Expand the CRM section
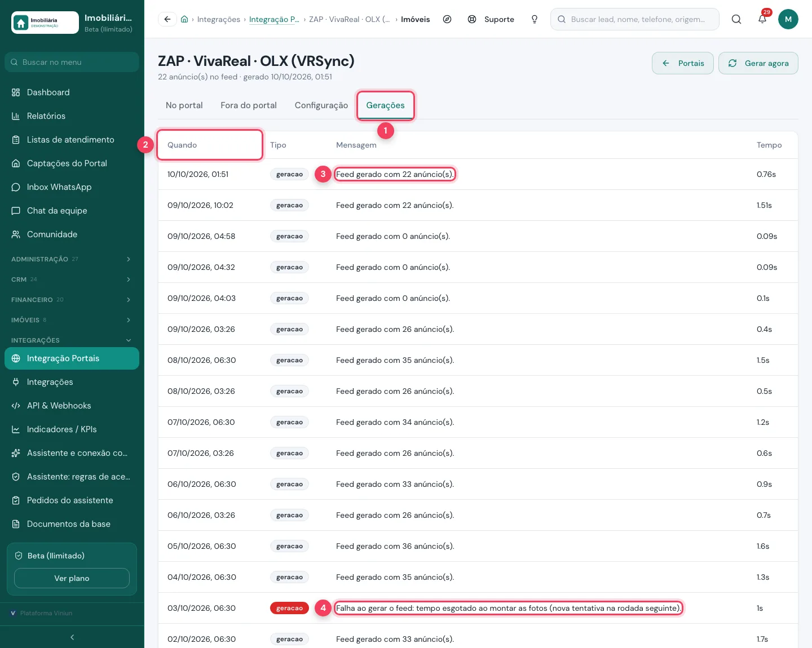812x648 pixels. click(72, 279)
